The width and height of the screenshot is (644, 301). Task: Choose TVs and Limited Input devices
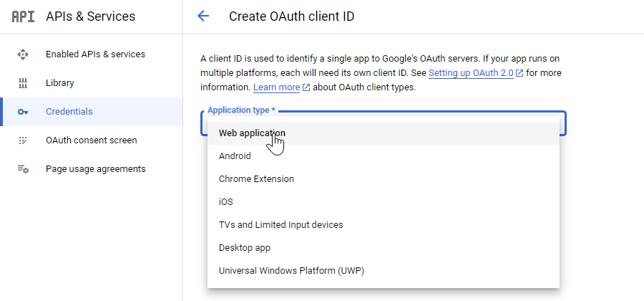click(384, 225)
